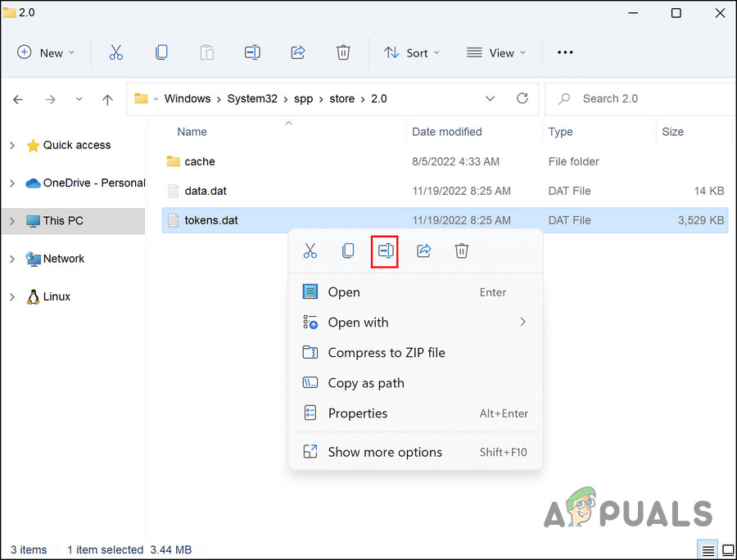
Task: Click the Share icon in the top toolbar
Action: click(298, 52)
